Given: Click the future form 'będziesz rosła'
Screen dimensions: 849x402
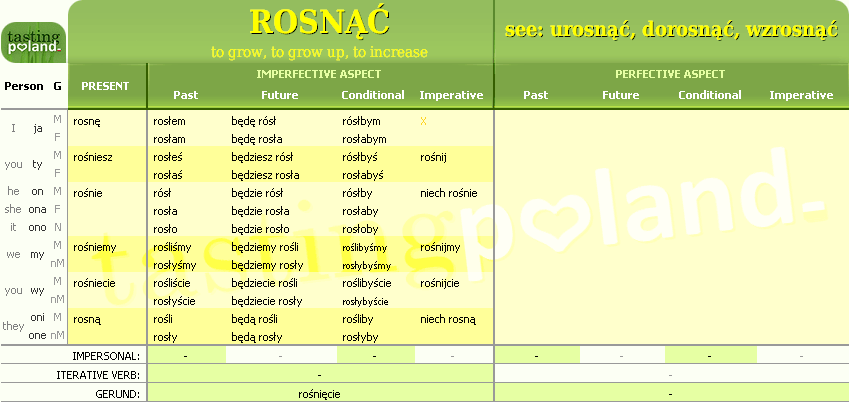Looking at the screenshot, I should pos(265,176).
